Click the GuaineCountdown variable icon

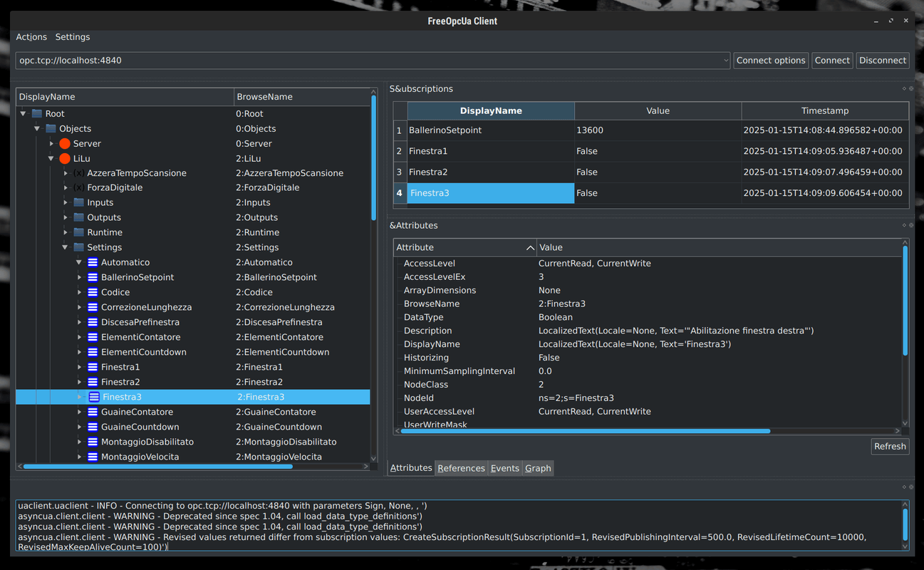(93, 427)
